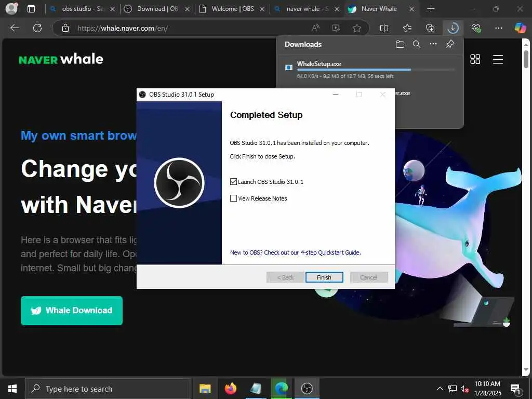Open the tab actions menu icon

click(31, 9)
